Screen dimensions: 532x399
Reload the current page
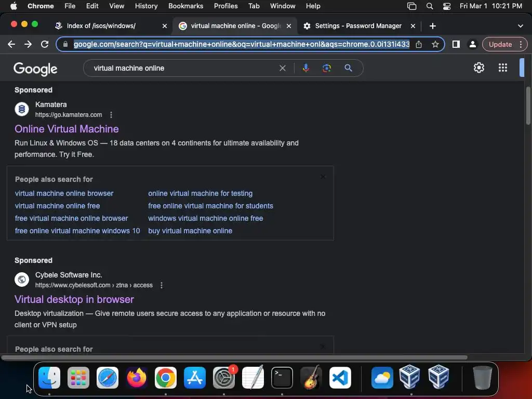[x=45, y=45]
